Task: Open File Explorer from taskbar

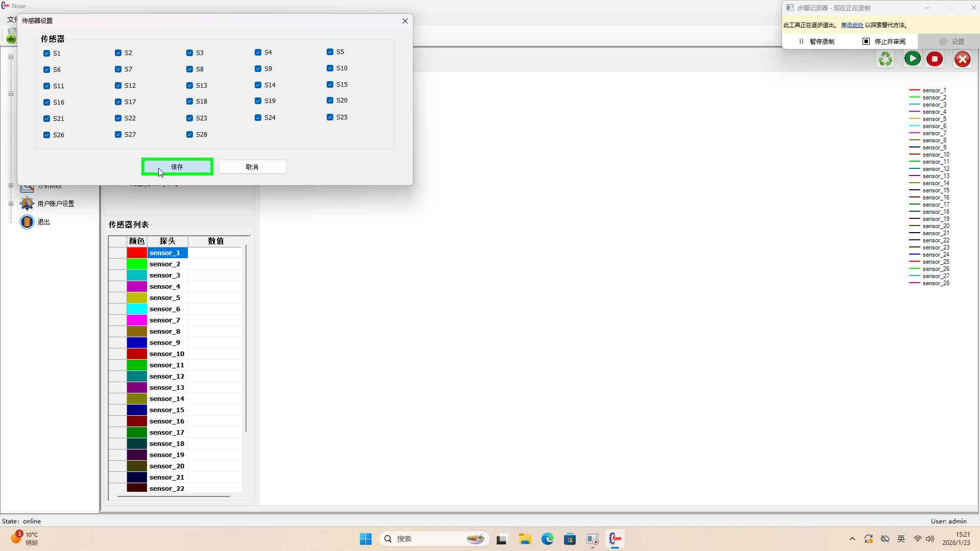Action: [525, 539]
